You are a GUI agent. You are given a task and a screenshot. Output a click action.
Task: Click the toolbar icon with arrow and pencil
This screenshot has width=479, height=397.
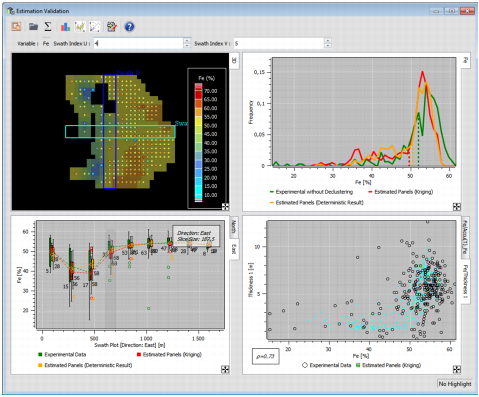[x=112, y=27]
